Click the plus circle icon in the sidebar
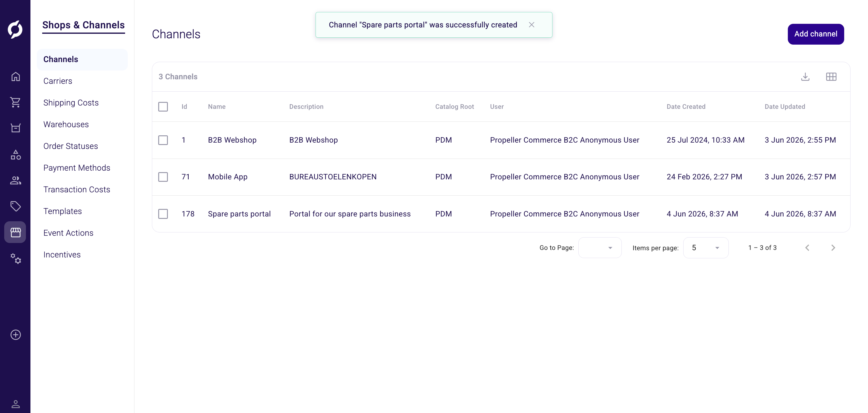Viewport: 868px width, 413px height. point(15,334)
